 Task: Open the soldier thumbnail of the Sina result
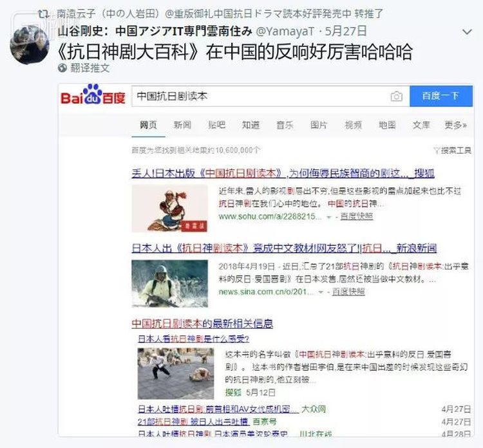coord(169,283)
